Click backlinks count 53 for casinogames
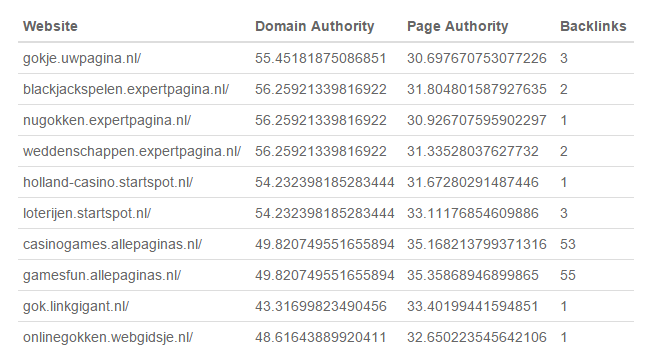The width and height of the screenshot is (649, 362). pyautogui.click(x=568, y=245)
